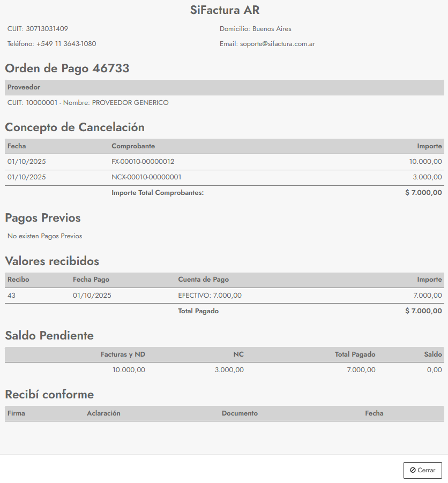Click the EFECTIVO: 7.000,00 payment account cell
Viewport: 448px width, 483px height.
pos(210,295)
